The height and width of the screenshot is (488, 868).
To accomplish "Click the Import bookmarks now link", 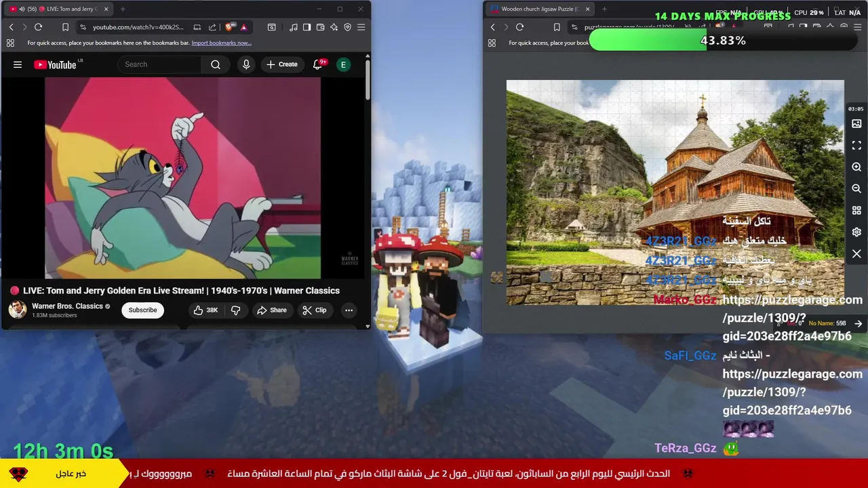I will (x=221, y=43).
